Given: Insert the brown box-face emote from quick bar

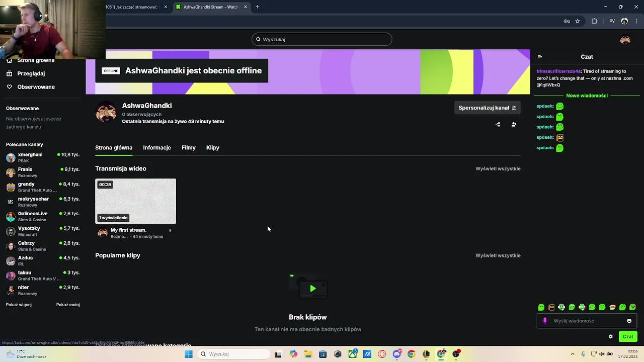Looking at the screenshot, I should [x=551, y=307].
